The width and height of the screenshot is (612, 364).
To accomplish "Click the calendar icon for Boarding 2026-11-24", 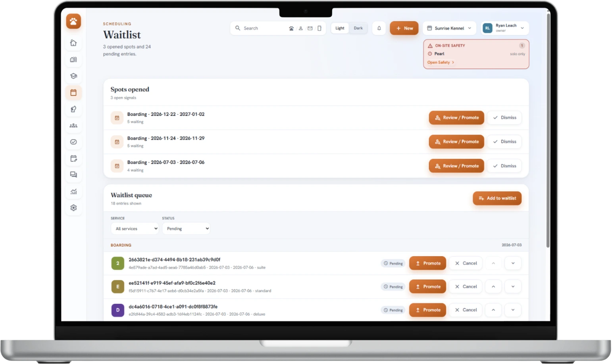I will coord(117,142).
